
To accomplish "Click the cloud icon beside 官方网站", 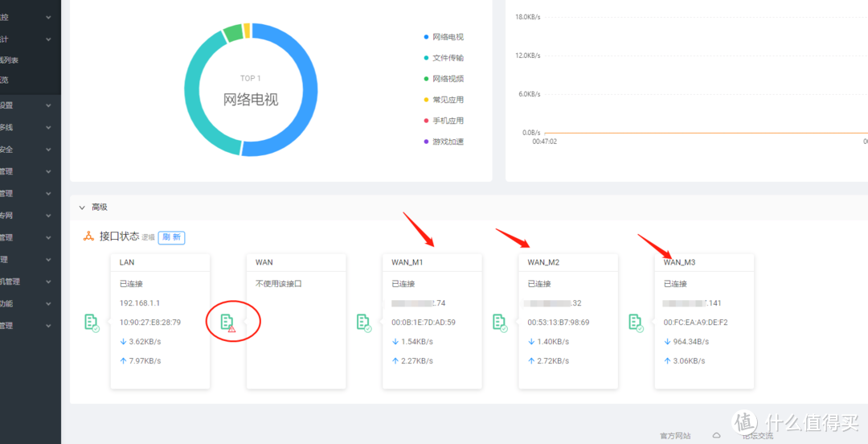I will tap(716, 435).
